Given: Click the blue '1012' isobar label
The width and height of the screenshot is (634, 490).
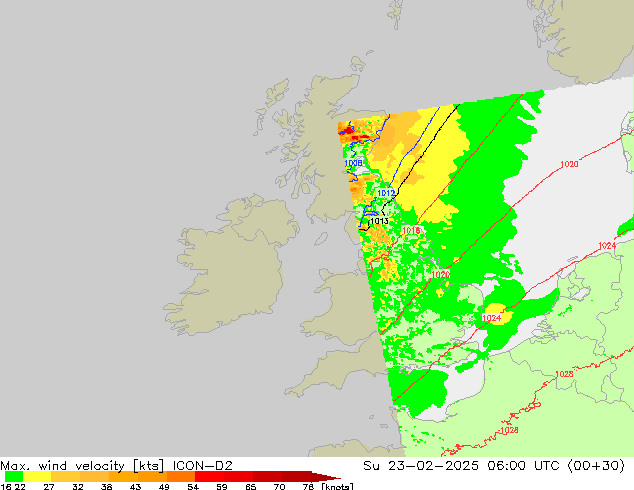Looking at the screenshot, I should click(x=386, y=193).
